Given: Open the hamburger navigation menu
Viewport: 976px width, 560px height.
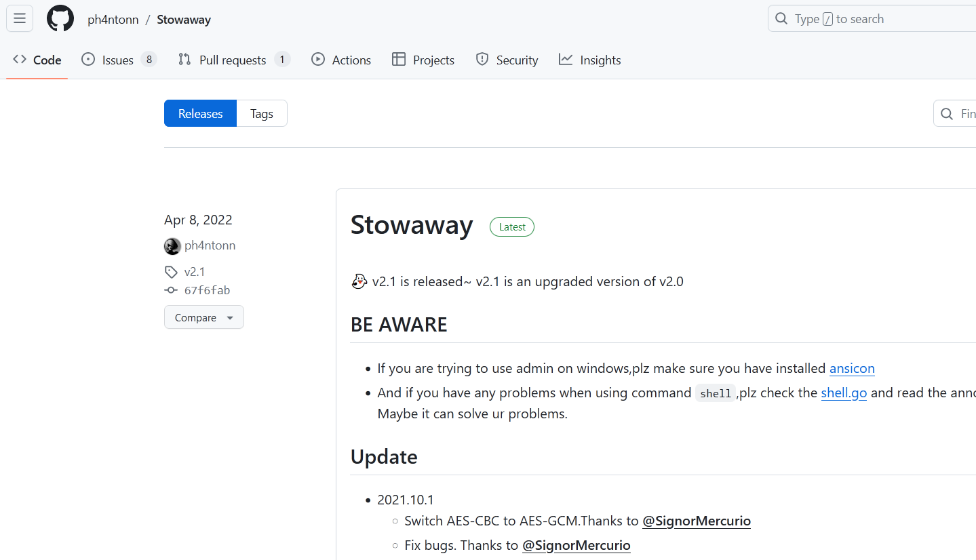Looking at the screenshot, I should tap(20, 18).
